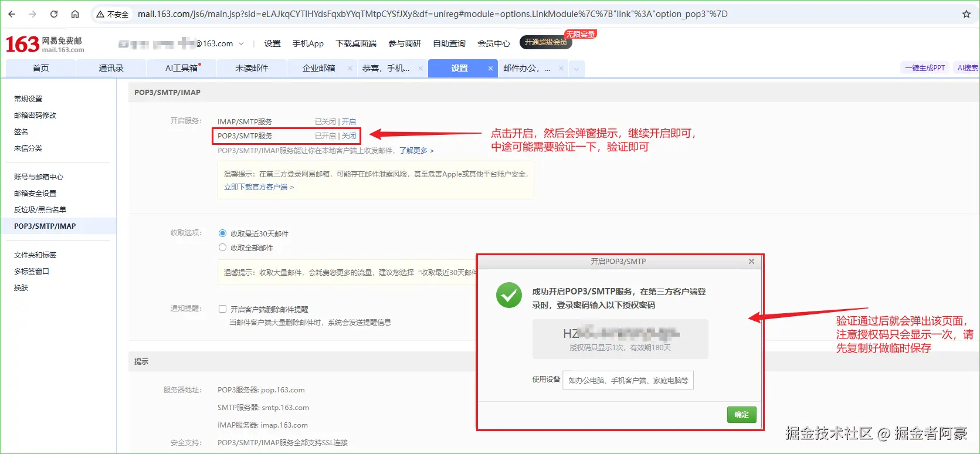The width and height of the screenshot is (980, 454).
Task: Open 会员中心 in the top menu
Action: 494,43
